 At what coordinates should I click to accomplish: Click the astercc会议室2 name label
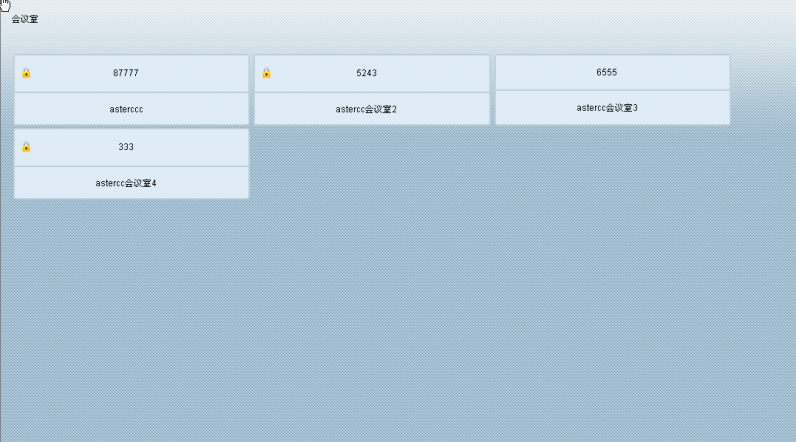pos(366,109)
